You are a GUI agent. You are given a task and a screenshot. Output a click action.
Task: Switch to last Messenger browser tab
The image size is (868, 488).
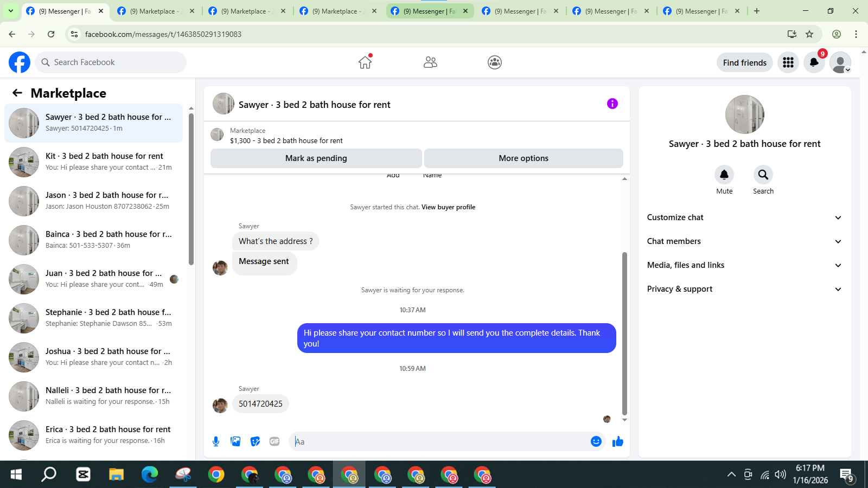pos(701,11)
